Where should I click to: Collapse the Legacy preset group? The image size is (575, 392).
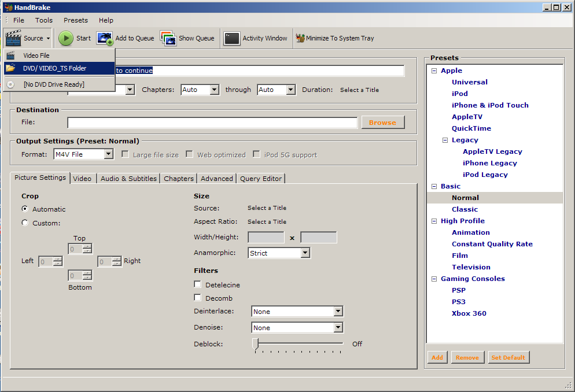click(x=445, y=140)
